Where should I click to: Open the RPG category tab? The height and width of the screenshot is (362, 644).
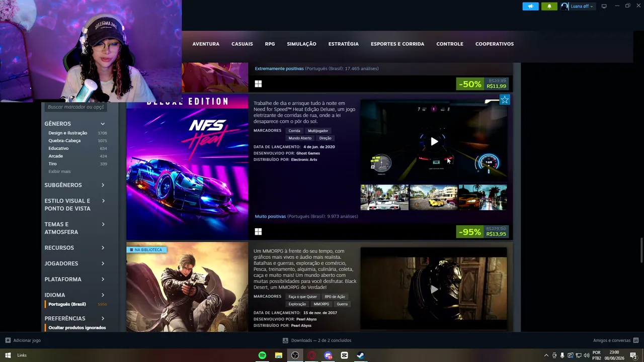coord(270,44)
